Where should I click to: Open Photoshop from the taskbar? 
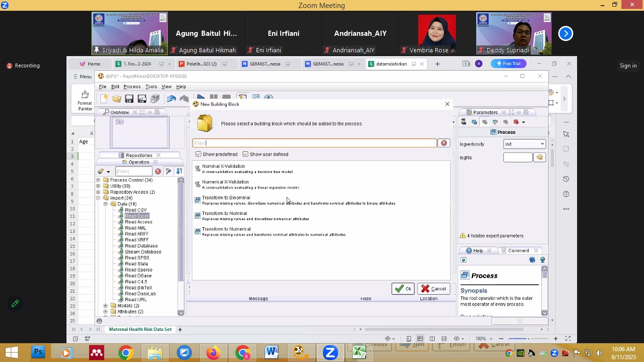point(39,352)
